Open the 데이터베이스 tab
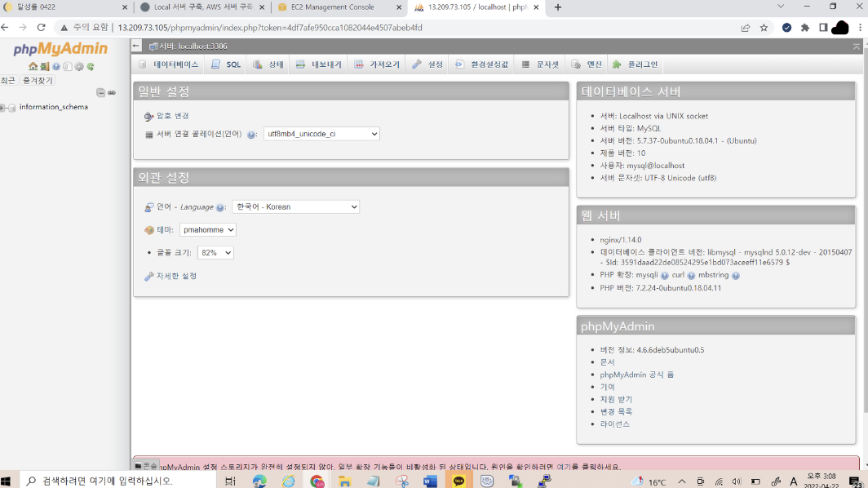 (x=169, y=64)
